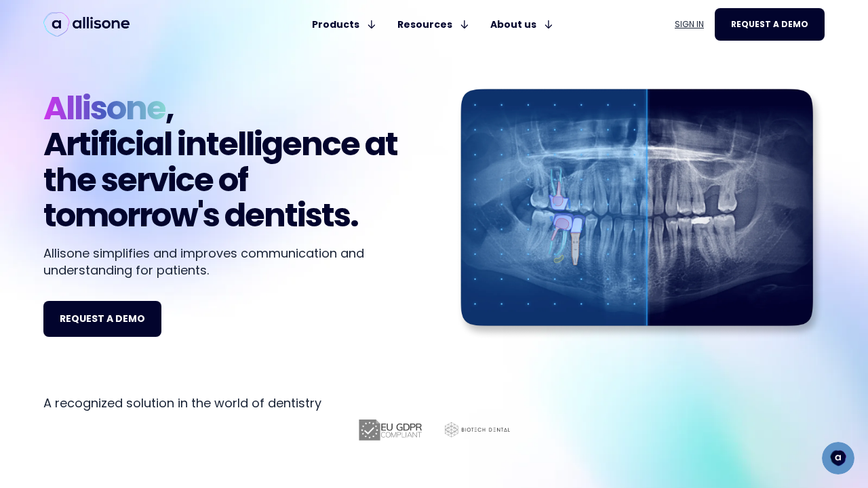868x488 pixels.
Task: Click the Resources dropdown arrow icon
Action: pos(464,24)
